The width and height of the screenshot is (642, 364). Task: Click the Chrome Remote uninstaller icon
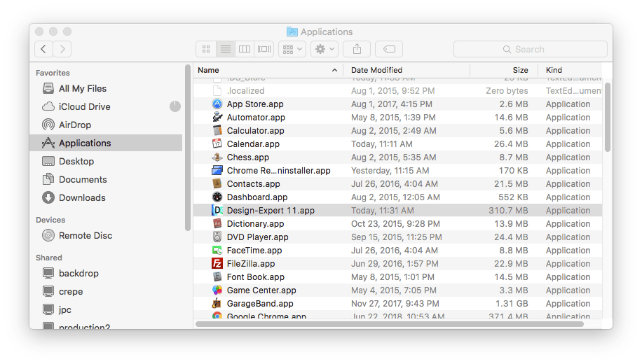click(217, 171)
